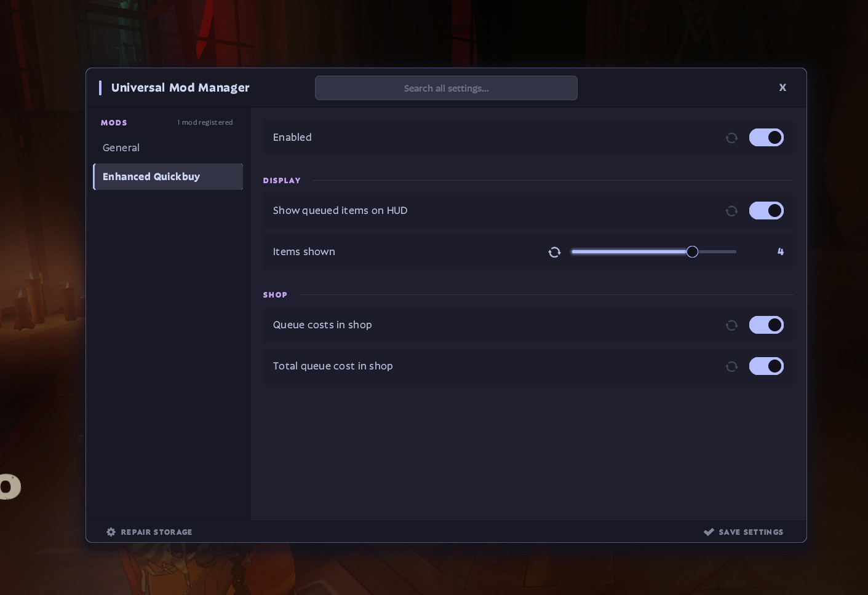This screenshot has height=595, width=868.
Task: Click the Items shown value 4
Action: click(780, 251)
